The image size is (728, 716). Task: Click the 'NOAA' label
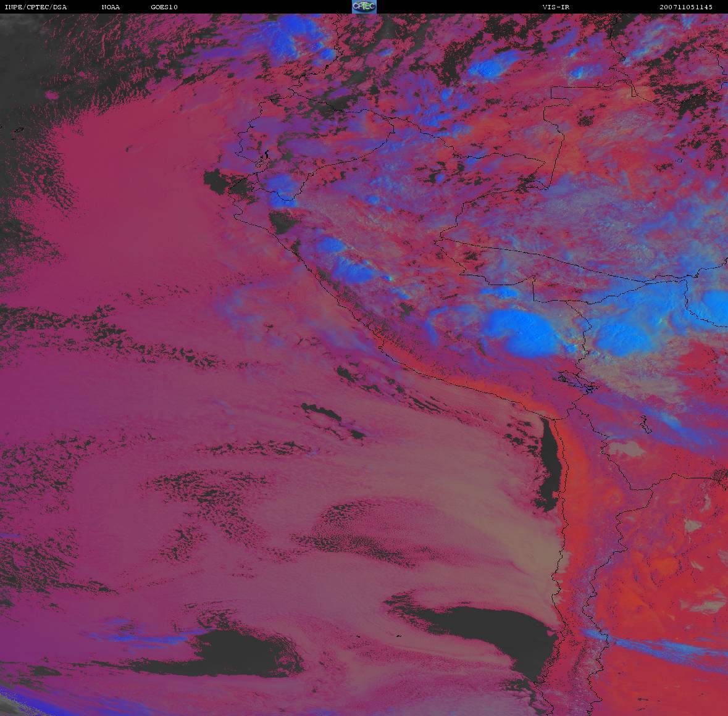pos(111,7)
